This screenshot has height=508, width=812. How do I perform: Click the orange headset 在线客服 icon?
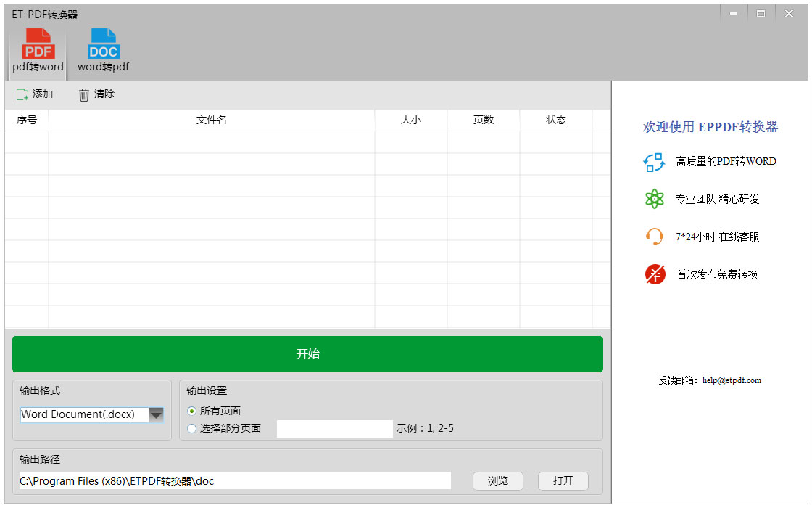coord(654,237)
